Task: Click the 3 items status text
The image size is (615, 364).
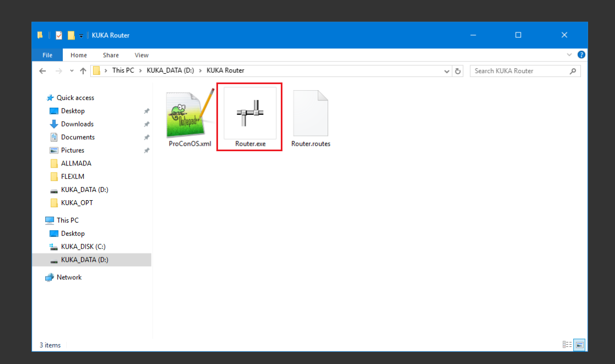Action: 50,345
